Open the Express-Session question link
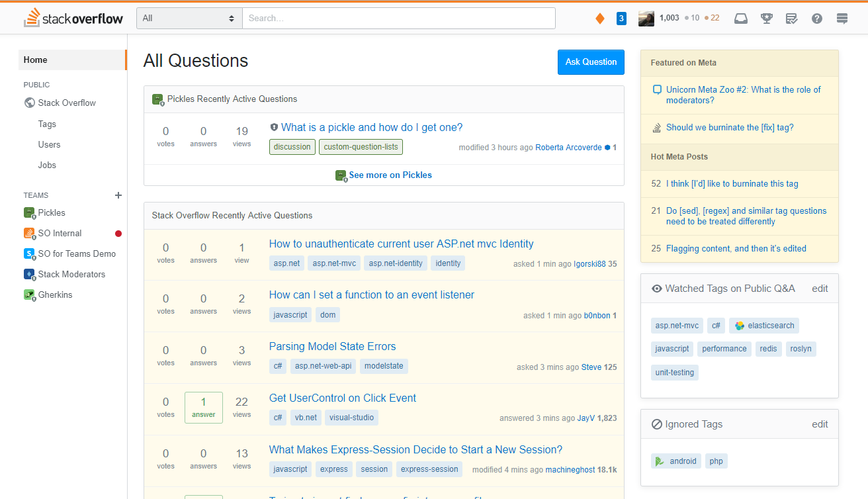 415,450
